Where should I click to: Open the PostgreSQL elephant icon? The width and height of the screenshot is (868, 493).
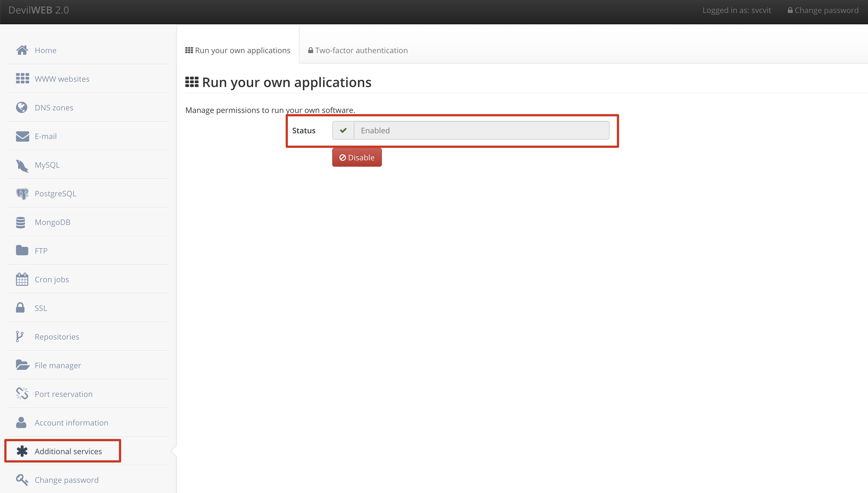coord(22,194)
